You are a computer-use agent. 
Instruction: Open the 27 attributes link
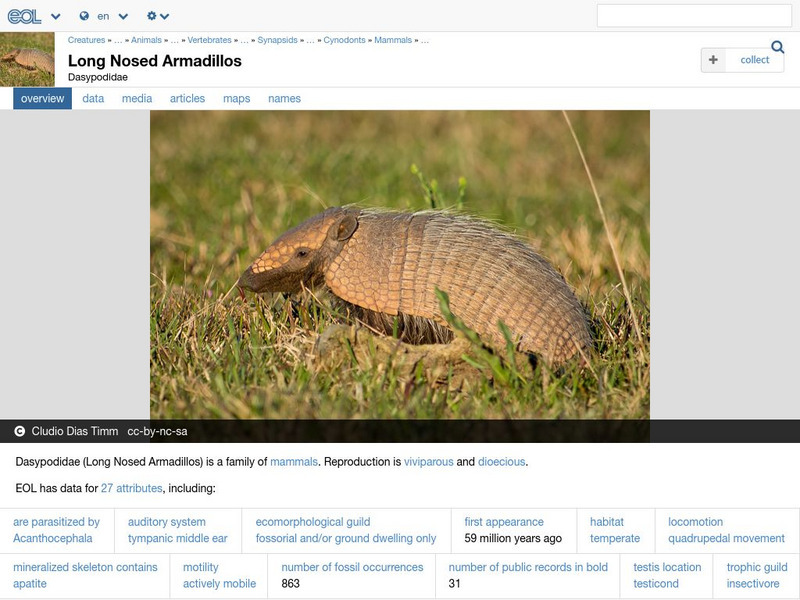[131, 489]
